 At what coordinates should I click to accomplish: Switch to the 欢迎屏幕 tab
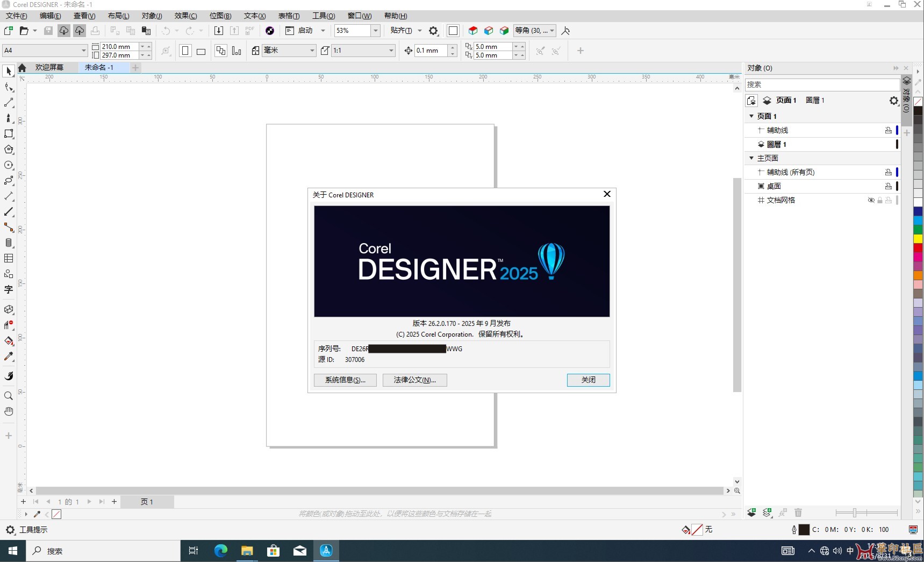pos(49,68)
